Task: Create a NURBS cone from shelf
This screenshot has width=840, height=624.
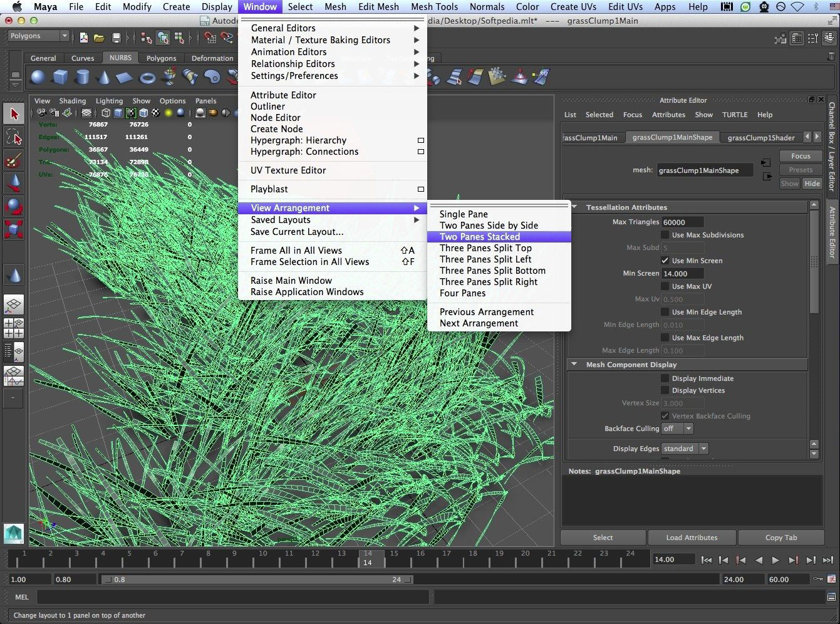Action: pyautogui.click(x=104, y=77)
